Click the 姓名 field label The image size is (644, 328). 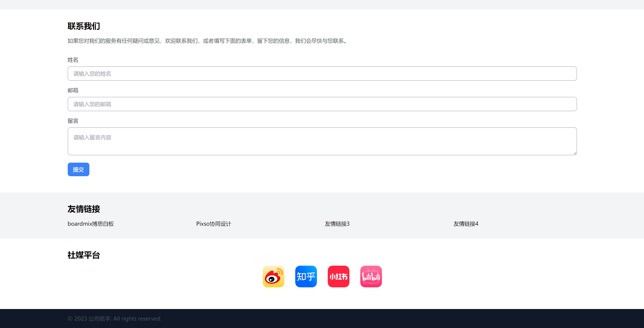click(73, 60)
